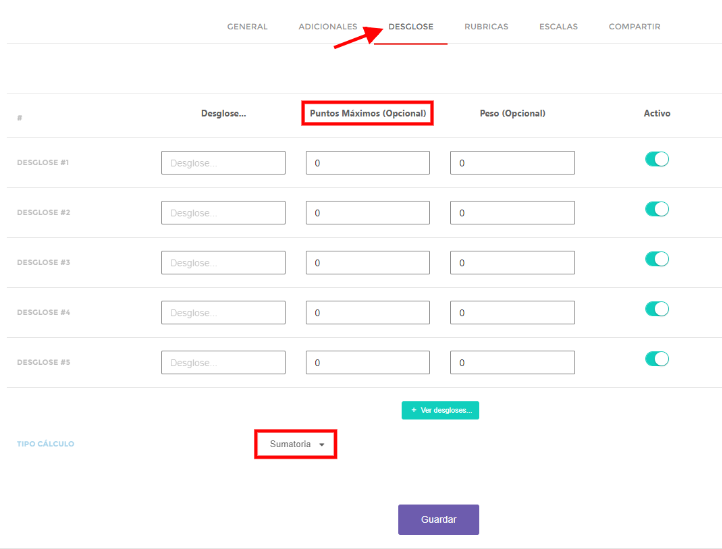Screen dimensions: 722x549
Task: Switch to the COMPARTIR tab
Action: (634, 27)
